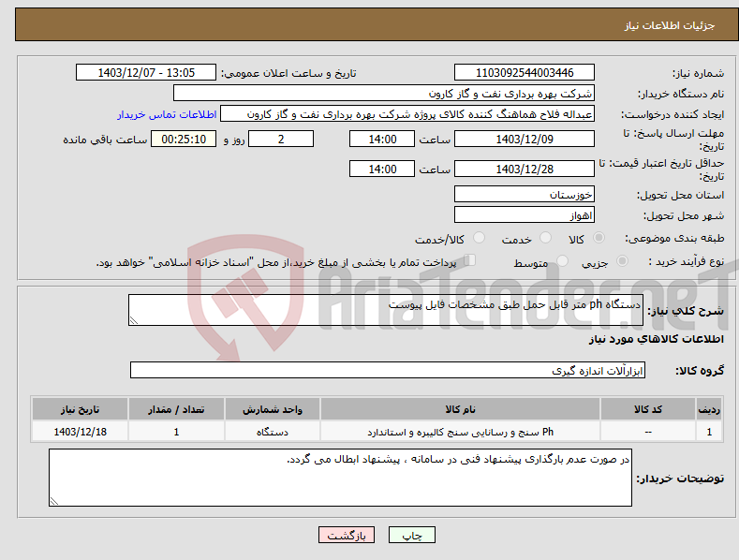The image size is (739, 560).
Task: Click the کد کالا column header
Action: pyautogui.click(x=648, y=409)
